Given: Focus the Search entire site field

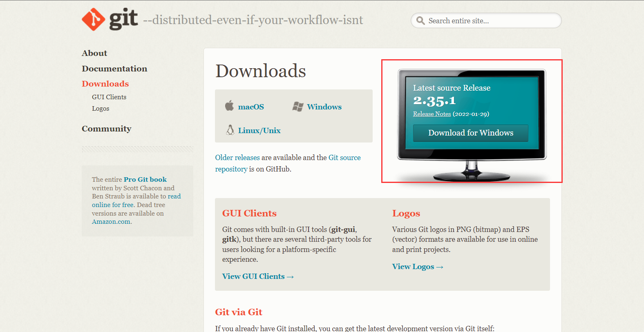Looking at the screenshot, I should 486,20.
